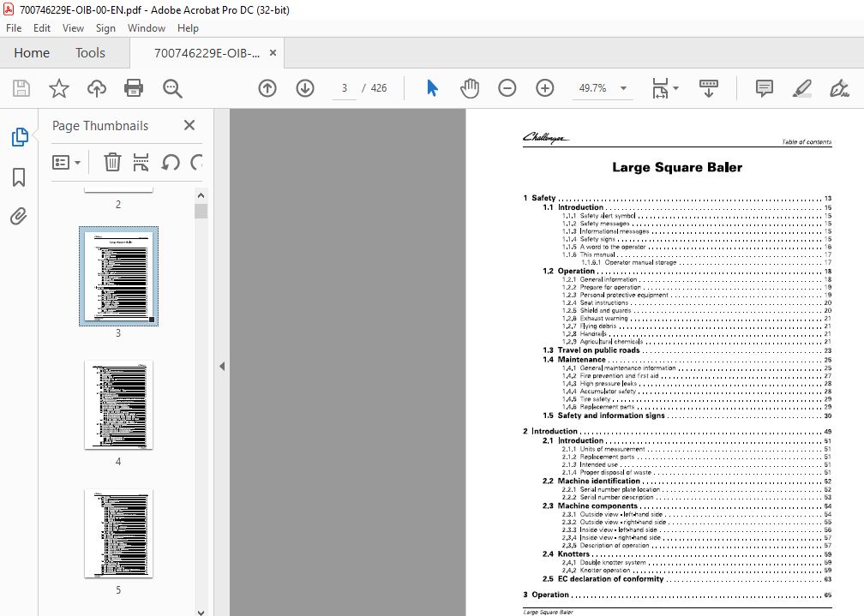Switch to the Tools tab

click(90, 53)
